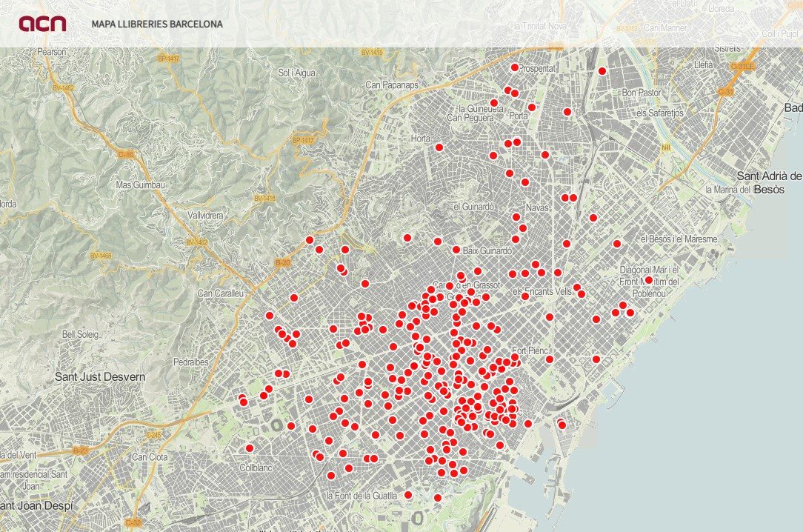Click the Mas Guimbau label
Image resolution: width=803 pixels, height=532 pixels.
pyautogui.click(x=140, y=184)
